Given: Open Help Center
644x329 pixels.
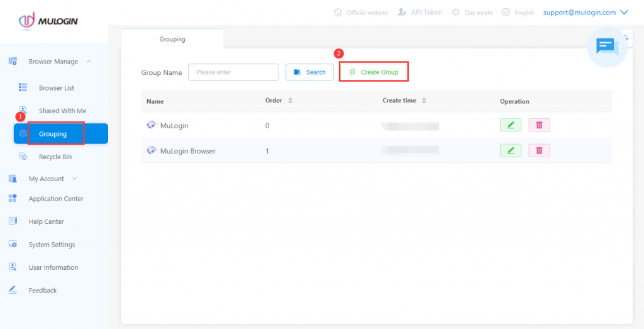Looking at the screenshot, I should pyautogui.click(x=46, y=222).
